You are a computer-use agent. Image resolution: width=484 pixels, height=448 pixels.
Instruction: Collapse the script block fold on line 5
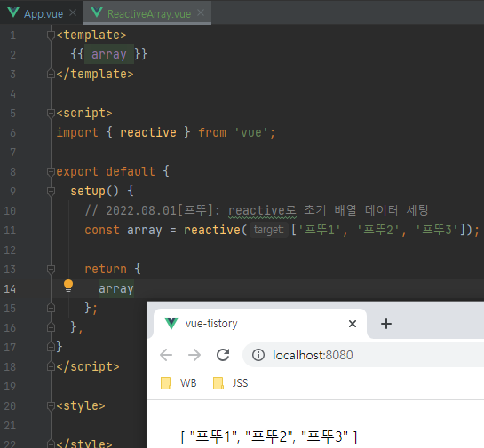pyautogui.click(x=51, y=114)
